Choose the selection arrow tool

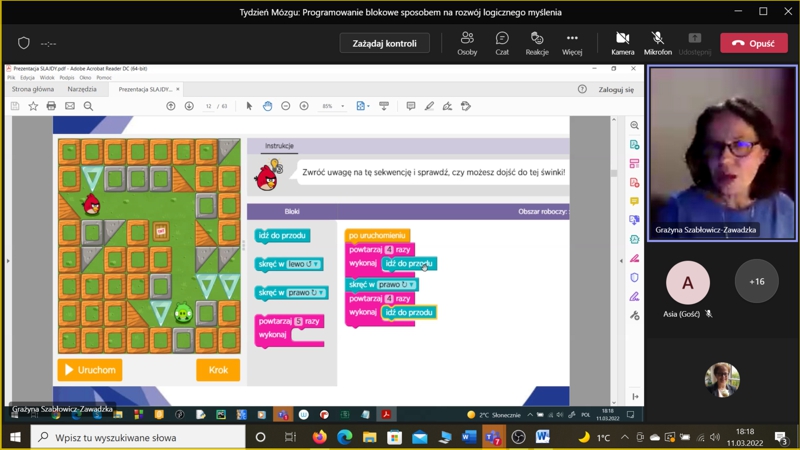coord(249,106)
